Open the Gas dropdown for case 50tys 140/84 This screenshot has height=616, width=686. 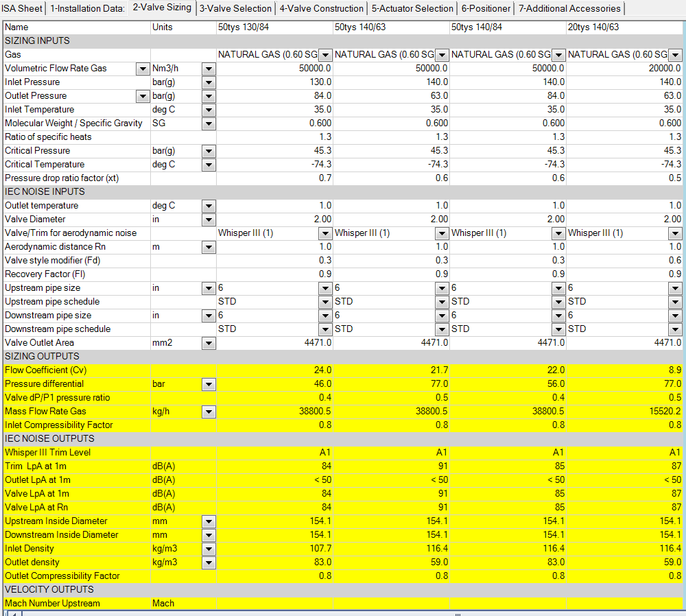pos(558,55)
